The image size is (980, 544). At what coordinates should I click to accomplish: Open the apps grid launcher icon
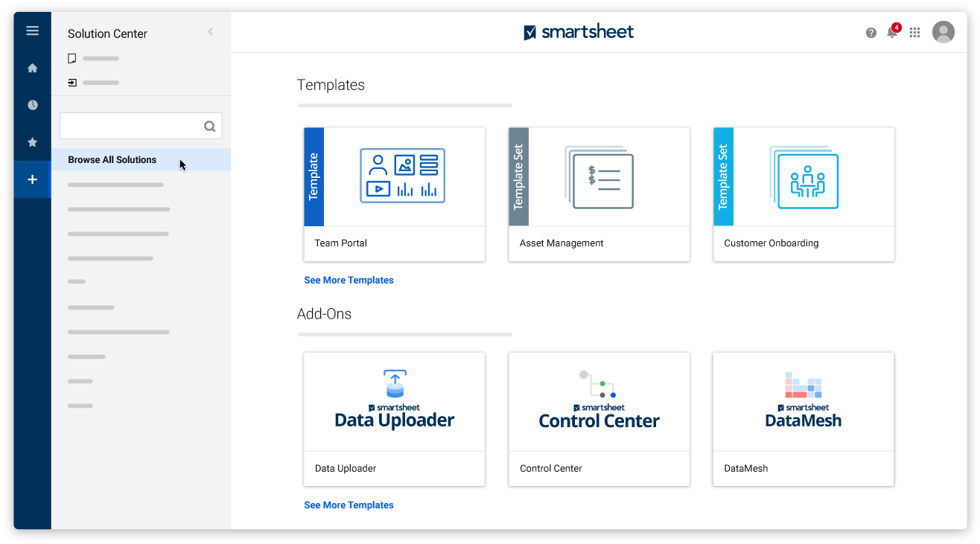click(915, 33)
